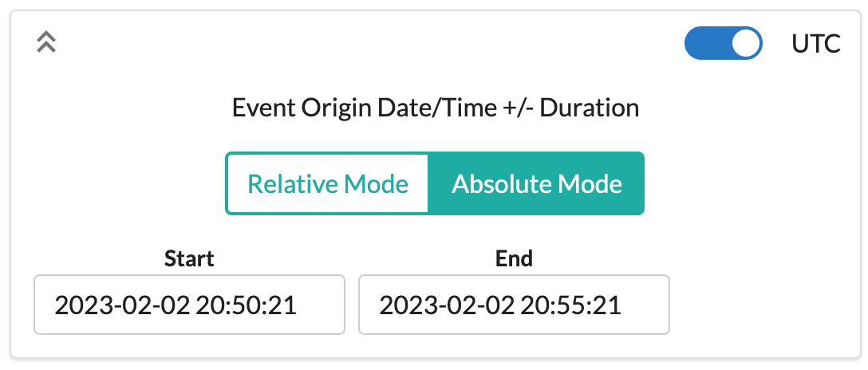
Task: Click the Start label above the field
Action: tap(189, 258)
